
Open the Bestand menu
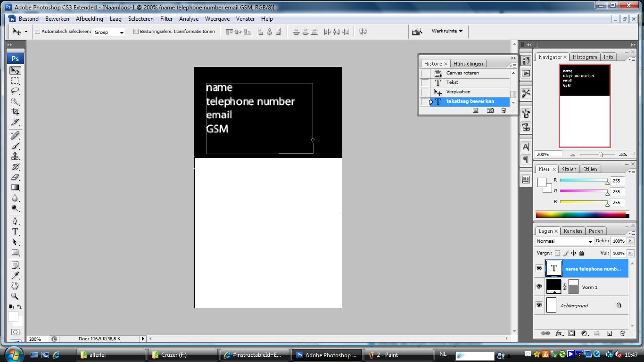click(x=29, y=19)
